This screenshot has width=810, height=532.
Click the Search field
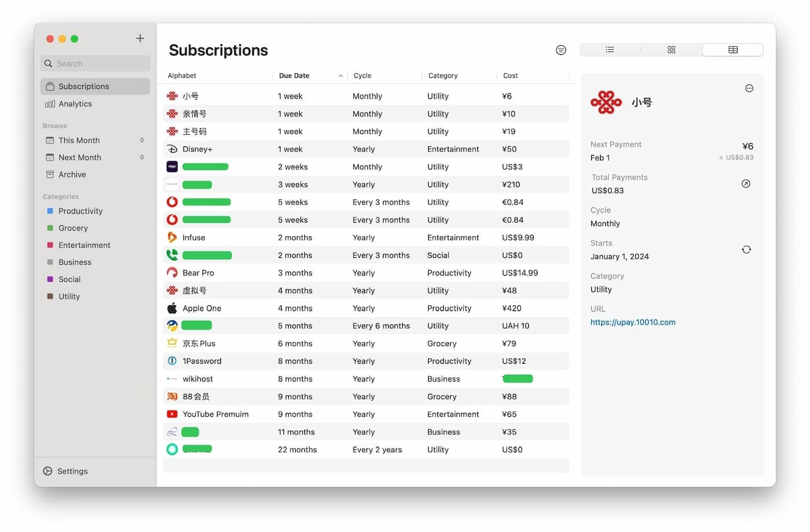[95, 64]
